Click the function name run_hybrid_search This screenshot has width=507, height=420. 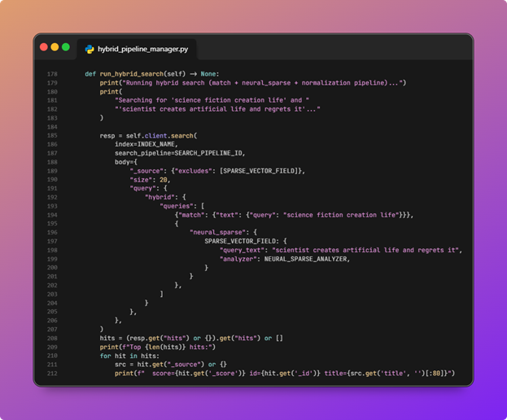[132, 74]
